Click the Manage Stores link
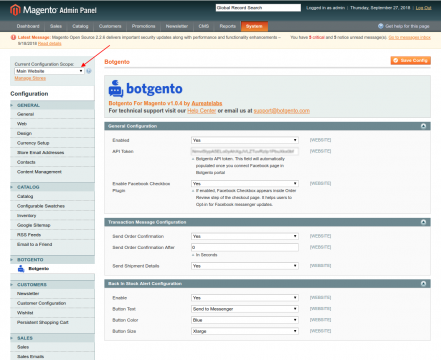This screenshot has width=441, height=360. tap(30, 78)
